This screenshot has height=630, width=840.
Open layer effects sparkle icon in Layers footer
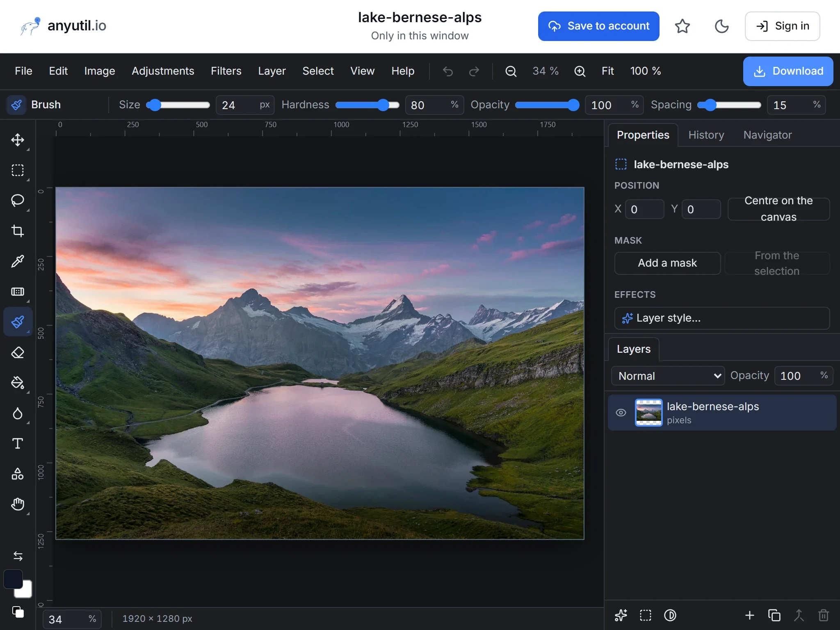coord(621,615)
